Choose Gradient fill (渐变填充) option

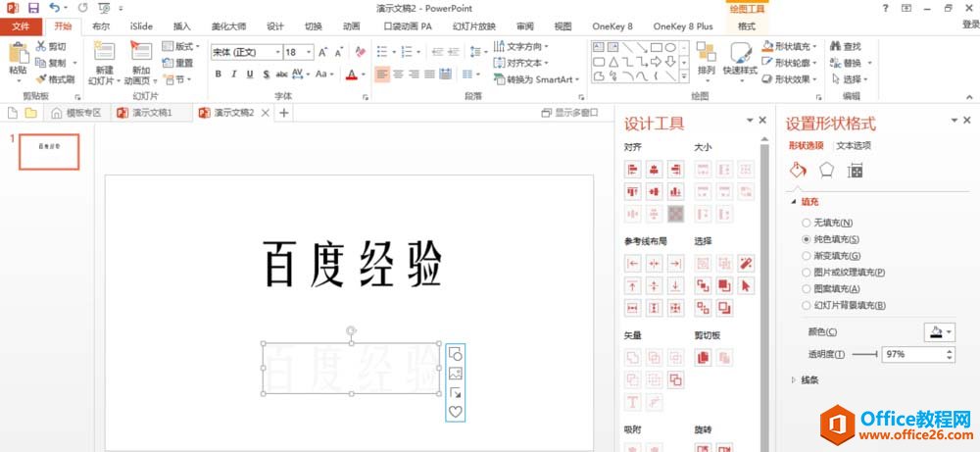pyautogui.click(x=807, y=256)
